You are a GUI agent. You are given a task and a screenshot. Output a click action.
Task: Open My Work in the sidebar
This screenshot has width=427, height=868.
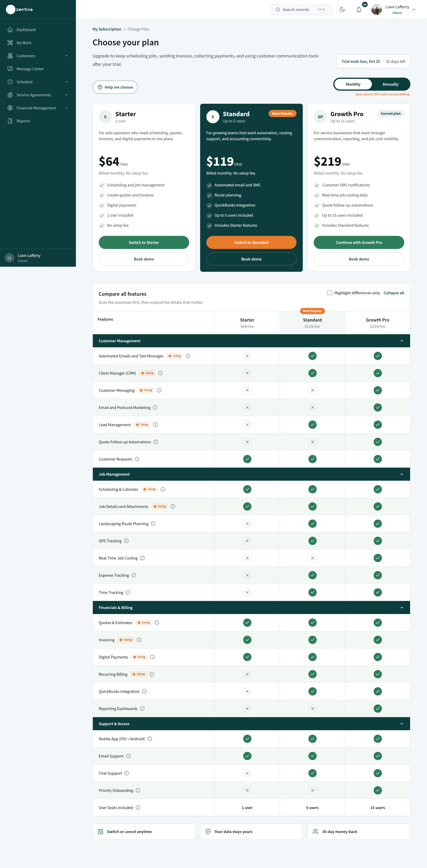tap(38, 43)
